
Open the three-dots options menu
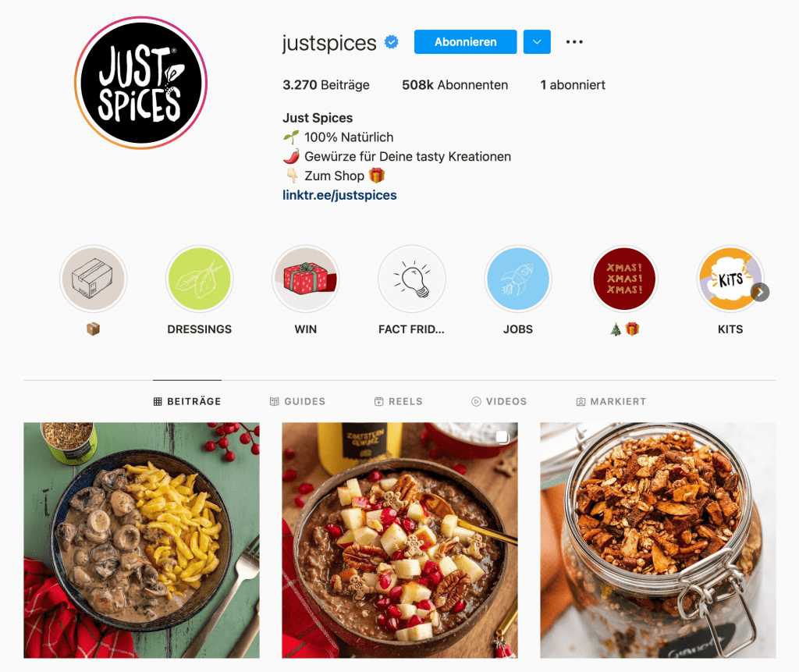574,42
